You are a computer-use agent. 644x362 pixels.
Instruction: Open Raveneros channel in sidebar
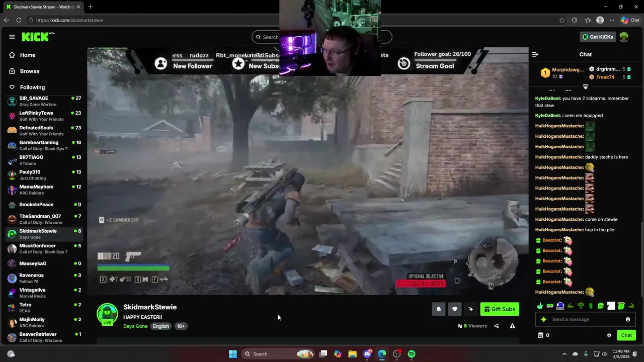[44, 278]
